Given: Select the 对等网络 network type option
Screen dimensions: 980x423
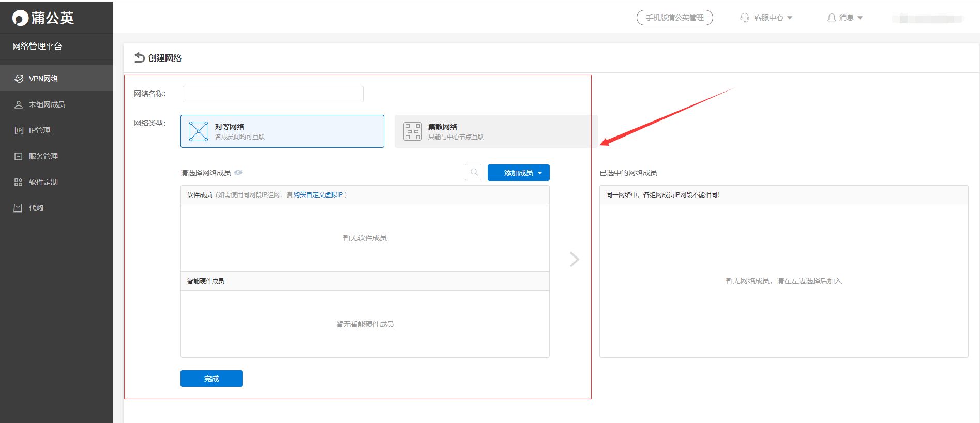Looking at the screenshot, I should tap(282, 131).
